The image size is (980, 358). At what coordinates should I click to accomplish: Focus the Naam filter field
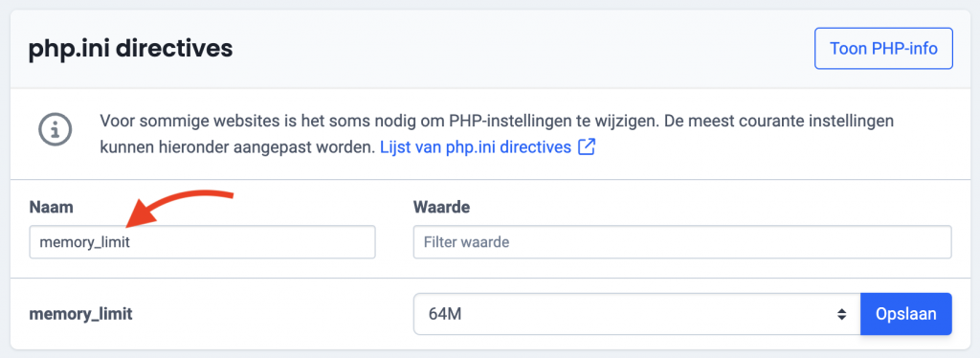[202, 242]
